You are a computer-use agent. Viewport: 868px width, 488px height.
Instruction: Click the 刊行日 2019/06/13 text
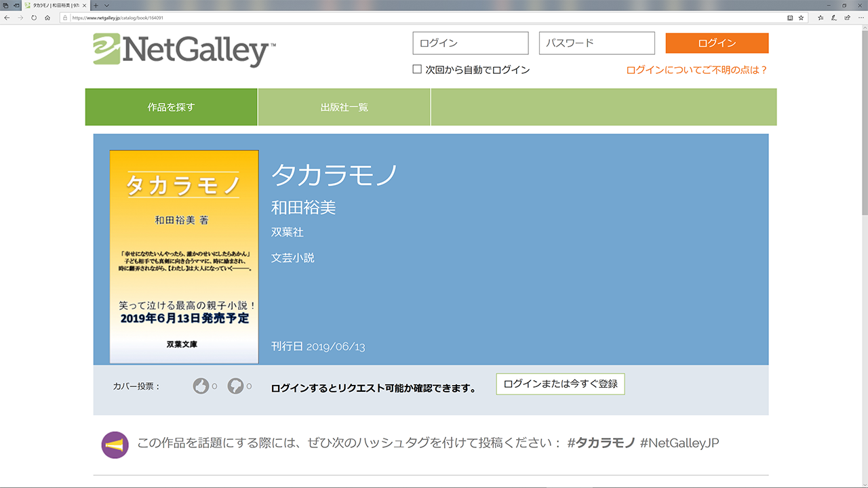[x=318, y=347]
